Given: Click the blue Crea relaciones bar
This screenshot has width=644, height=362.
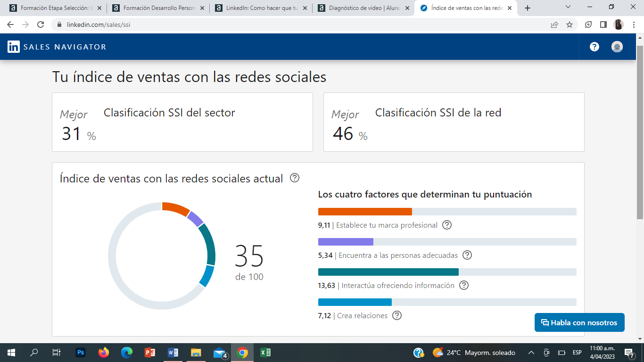Looking at the screenshot, I should point(355,302).
